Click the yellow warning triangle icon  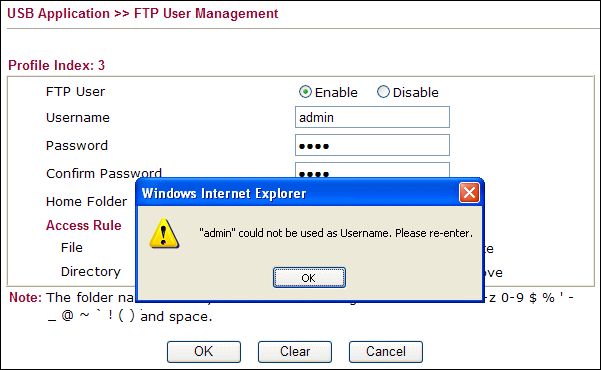pos(164,233)
